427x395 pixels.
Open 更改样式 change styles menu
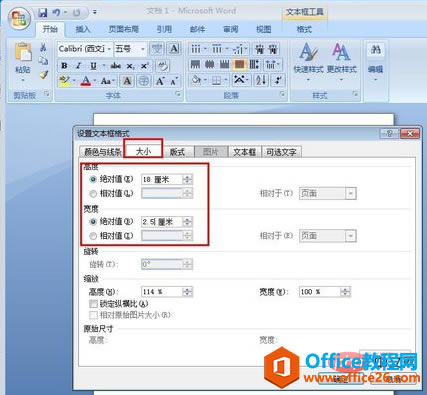[x=341, y=62]
